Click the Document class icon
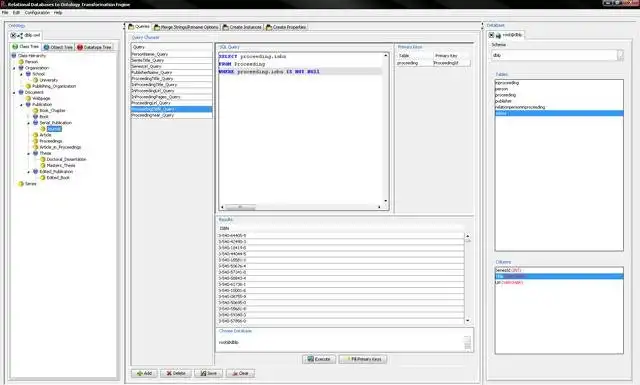The image size is (640, 385). (x=21, y=92)
